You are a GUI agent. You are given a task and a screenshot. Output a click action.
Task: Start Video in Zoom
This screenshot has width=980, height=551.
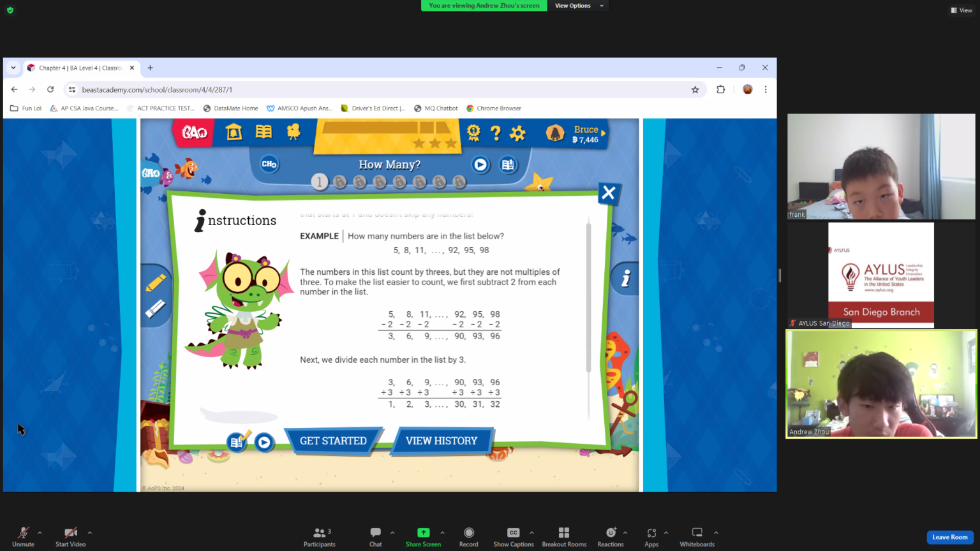[70, 536]
